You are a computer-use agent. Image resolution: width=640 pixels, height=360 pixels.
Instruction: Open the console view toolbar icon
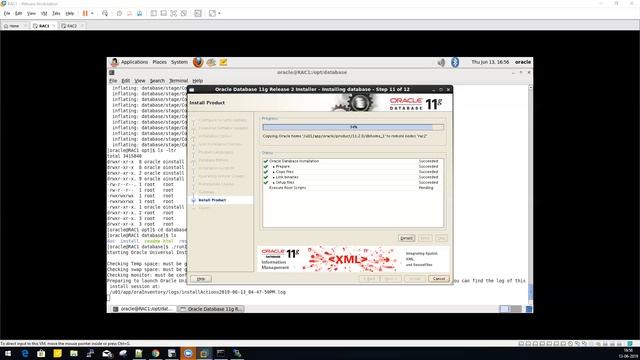[198, 13]
